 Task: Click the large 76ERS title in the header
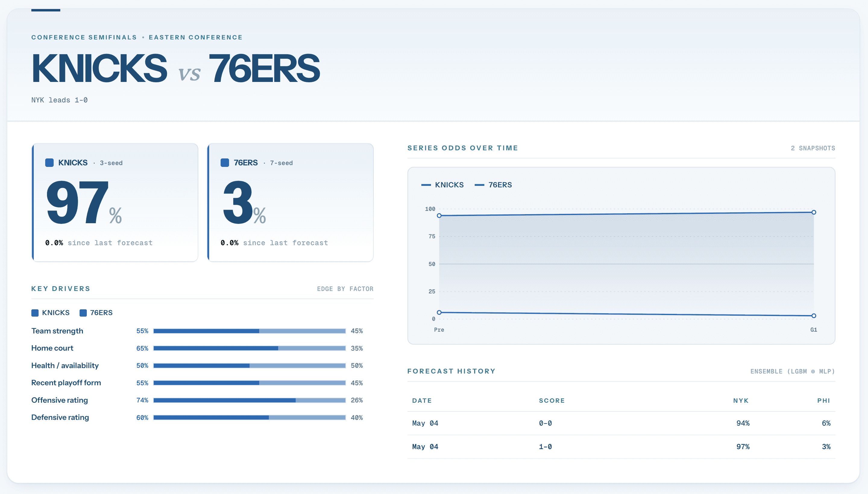pyautogui.click(x=264, y=68)
